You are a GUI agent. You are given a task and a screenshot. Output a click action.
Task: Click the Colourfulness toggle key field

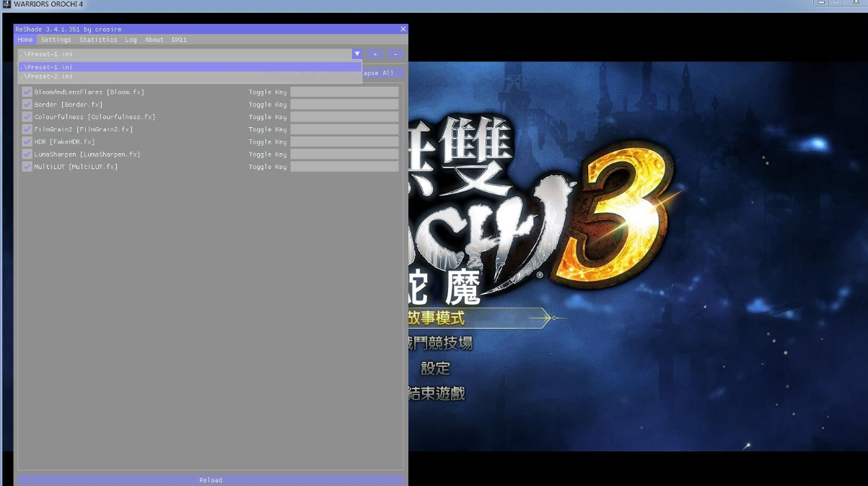pyautogui.click(x=344, y=117)
